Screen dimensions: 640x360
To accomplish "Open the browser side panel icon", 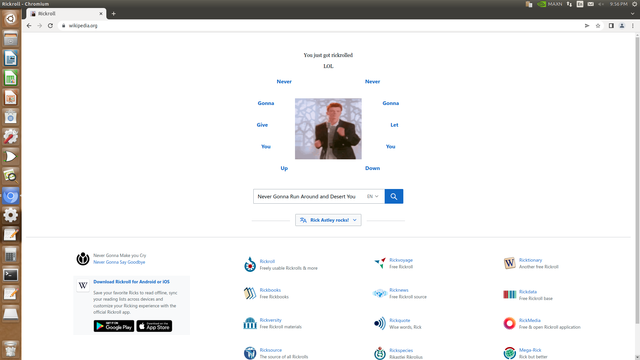I will point(611,25).
